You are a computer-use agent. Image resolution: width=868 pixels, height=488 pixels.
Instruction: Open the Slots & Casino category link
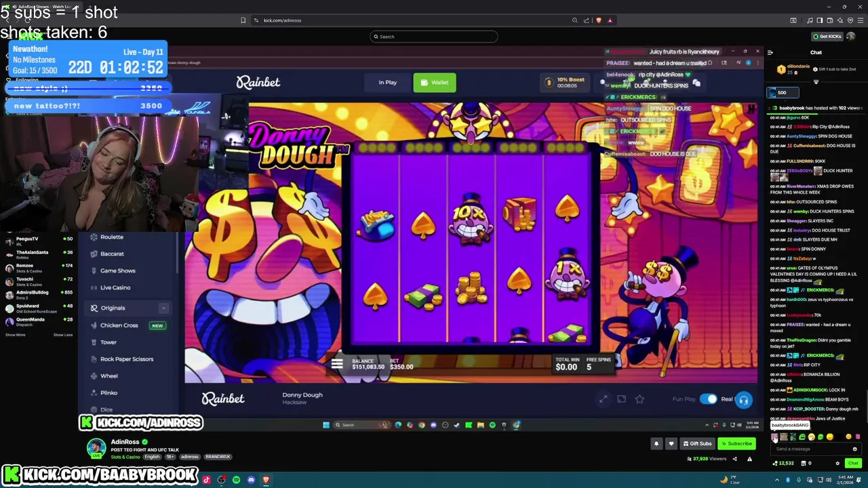[125, 457]
